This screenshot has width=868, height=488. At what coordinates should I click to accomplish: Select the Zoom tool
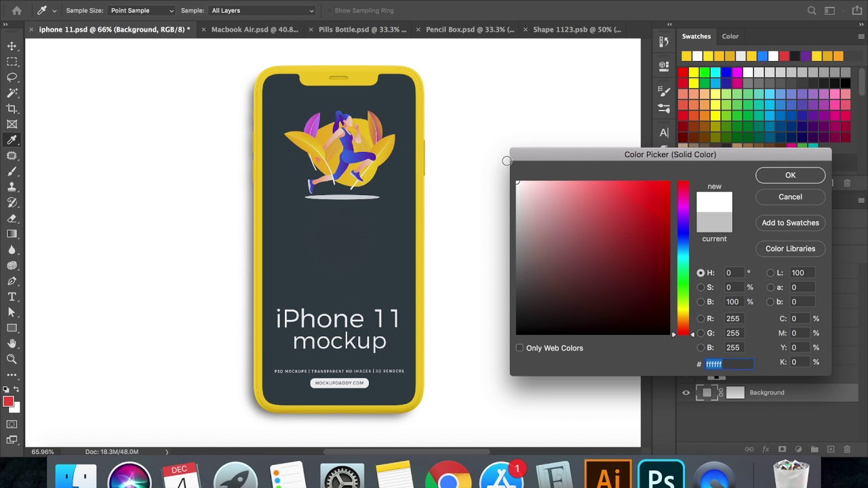(12, 359)
